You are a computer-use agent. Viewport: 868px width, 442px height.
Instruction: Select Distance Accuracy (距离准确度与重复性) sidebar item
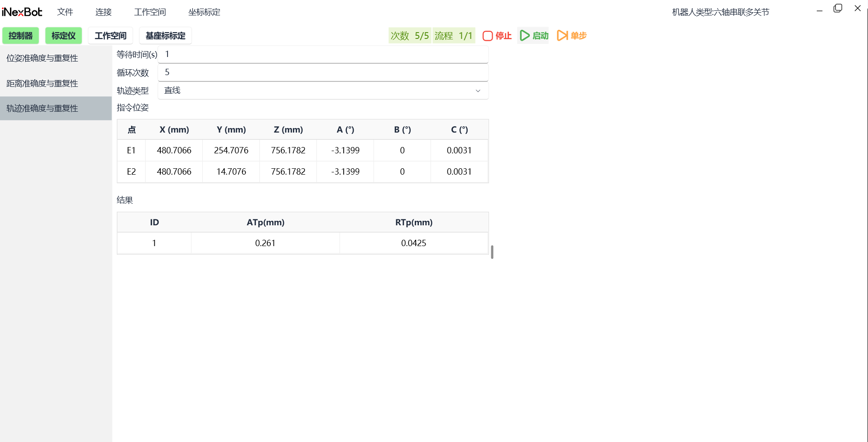coord(42,84)
